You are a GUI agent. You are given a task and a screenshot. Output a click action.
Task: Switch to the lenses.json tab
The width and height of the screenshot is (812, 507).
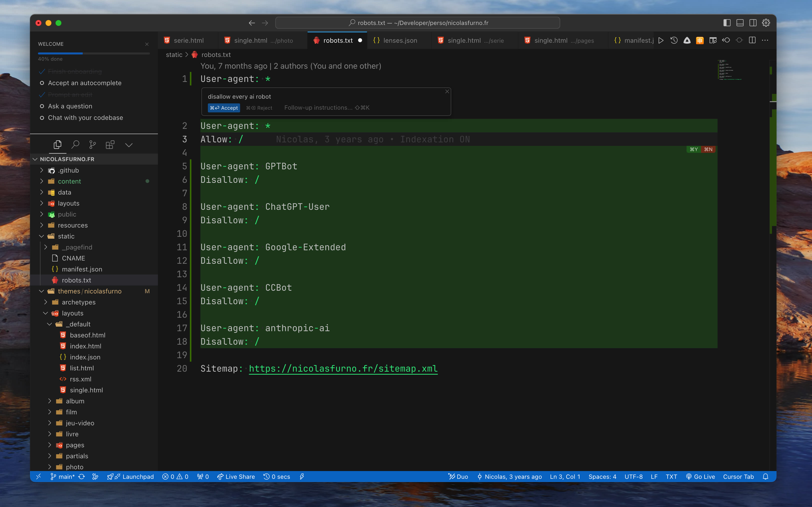point(400,40)
